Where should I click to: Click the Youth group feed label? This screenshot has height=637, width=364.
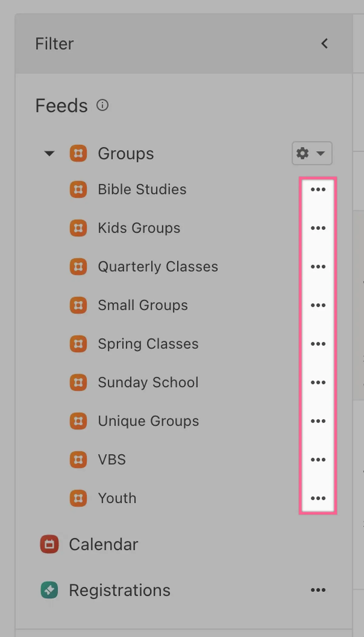[117, 498]
